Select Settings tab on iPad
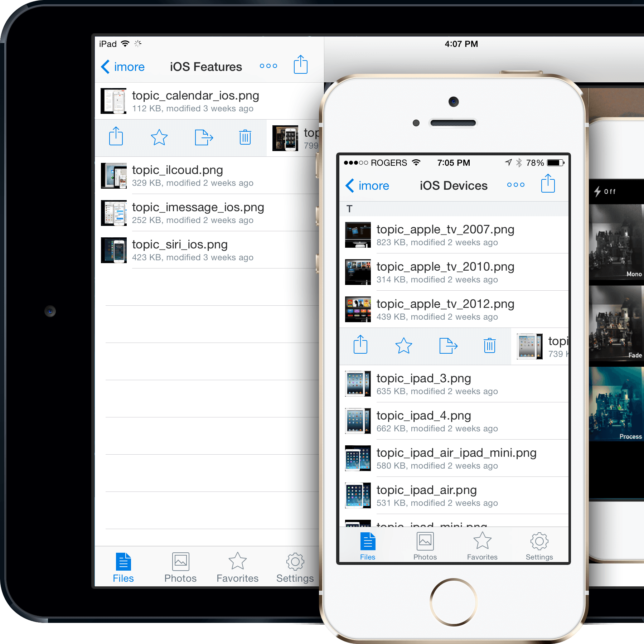 (x=295, y=568)
